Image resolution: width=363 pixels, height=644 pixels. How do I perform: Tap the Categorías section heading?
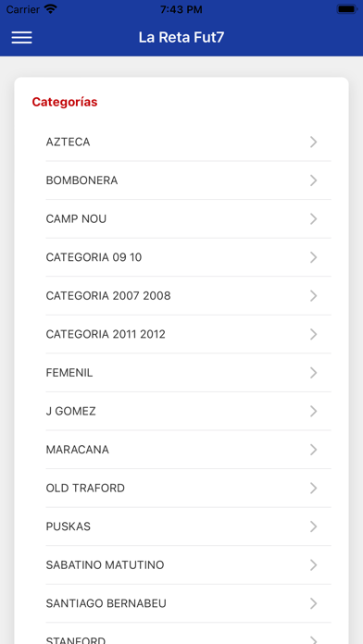[x=65, y=102]
